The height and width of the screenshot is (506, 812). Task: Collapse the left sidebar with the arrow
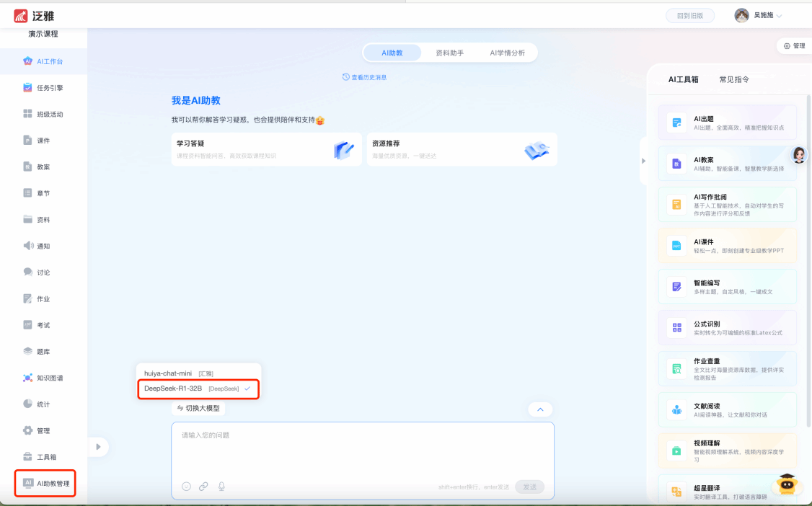coord(98,447)
